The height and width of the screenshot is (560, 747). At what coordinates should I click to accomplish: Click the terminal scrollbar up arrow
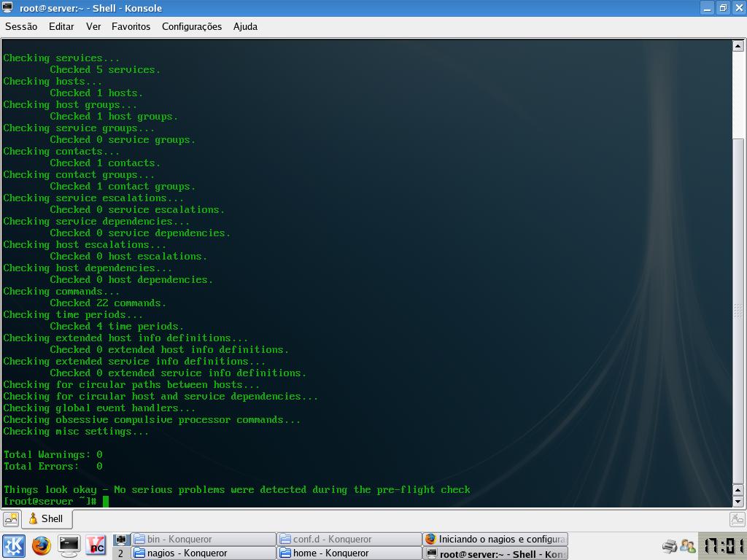738,46
